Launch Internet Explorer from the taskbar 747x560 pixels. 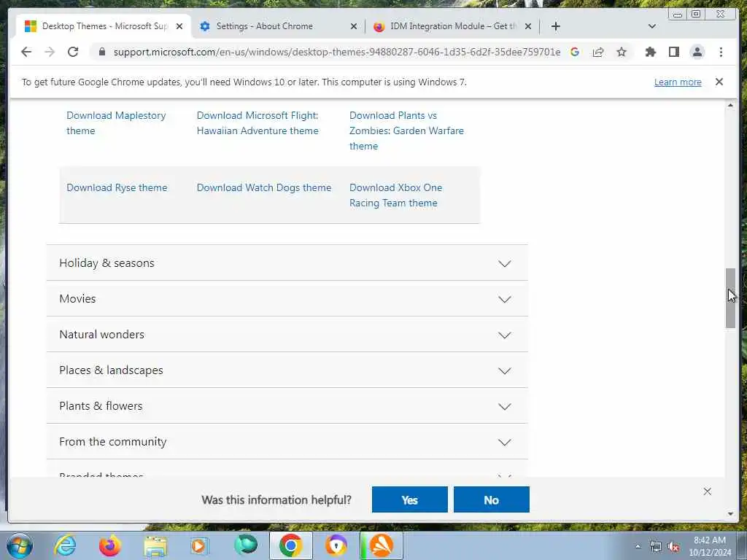click(x=65, y=545)
